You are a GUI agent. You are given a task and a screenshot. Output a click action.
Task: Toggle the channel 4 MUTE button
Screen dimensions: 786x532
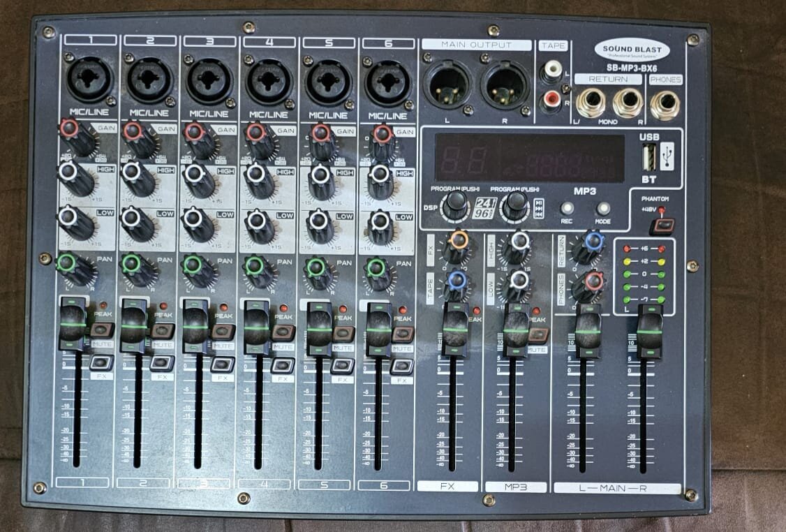point(283,333)
